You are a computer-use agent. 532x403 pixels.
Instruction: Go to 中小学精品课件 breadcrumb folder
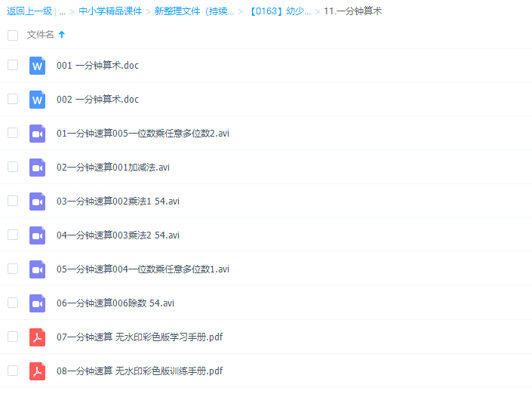pos(110,11)
